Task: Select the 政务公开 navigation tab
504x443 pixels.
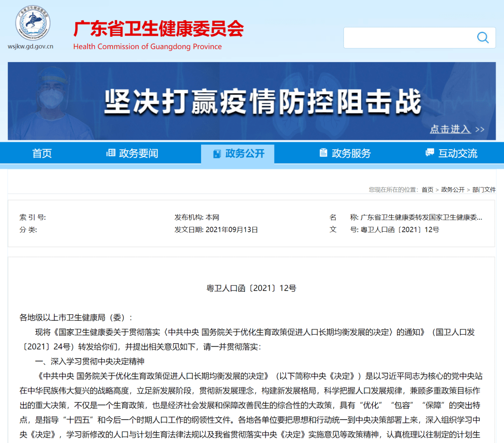Action: (x=238, y=153)
